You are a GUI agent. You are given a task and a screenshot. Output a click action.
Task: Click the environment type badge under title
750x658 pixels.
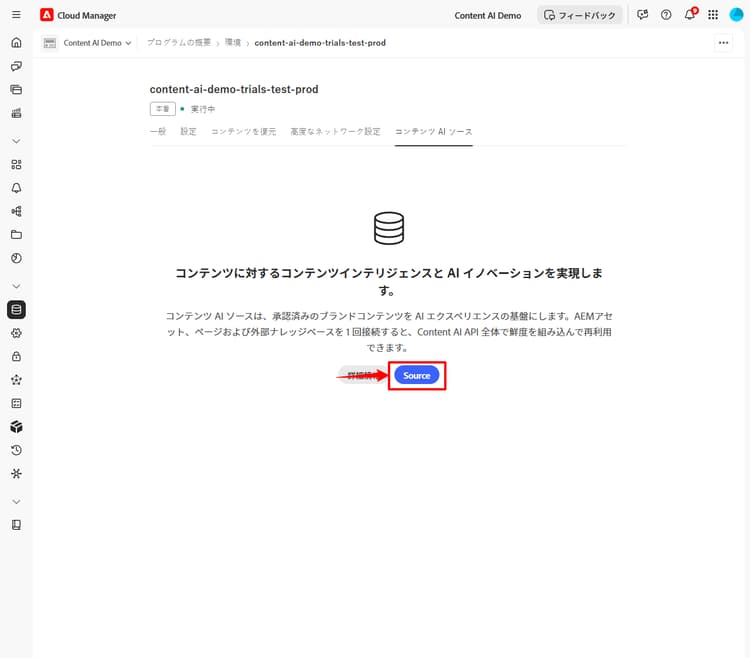pos(163,109)
